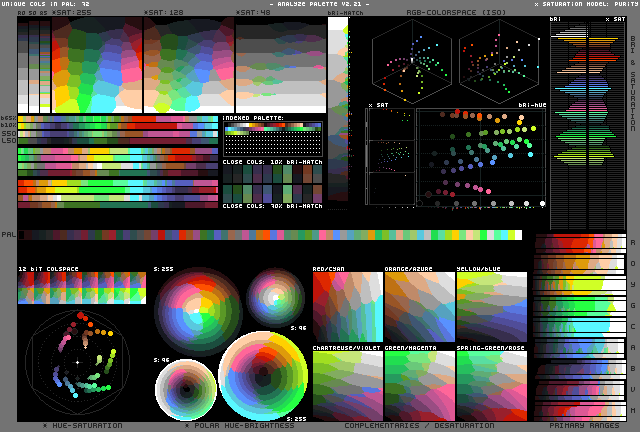This screenshot has height=432, width=640.
Task: Click the BRI-HUE scatter plot area
Action: click(481, 158)
